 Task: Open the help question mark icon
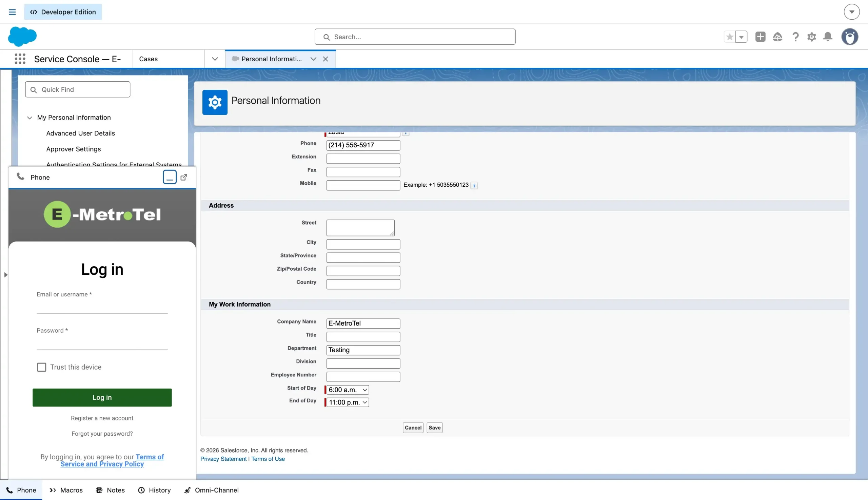pyautogui.click(x=795, y=37)
